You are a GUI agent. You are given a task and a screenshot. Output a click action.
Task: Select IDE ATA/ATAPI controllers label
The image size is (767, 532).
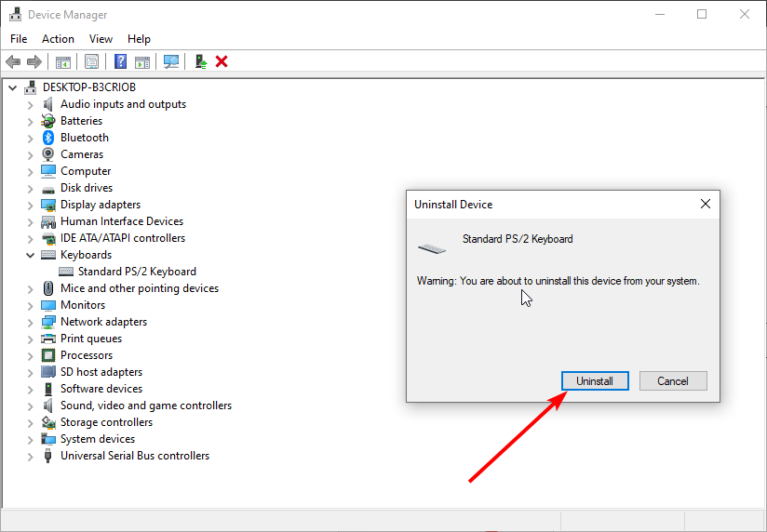point(123,238)
